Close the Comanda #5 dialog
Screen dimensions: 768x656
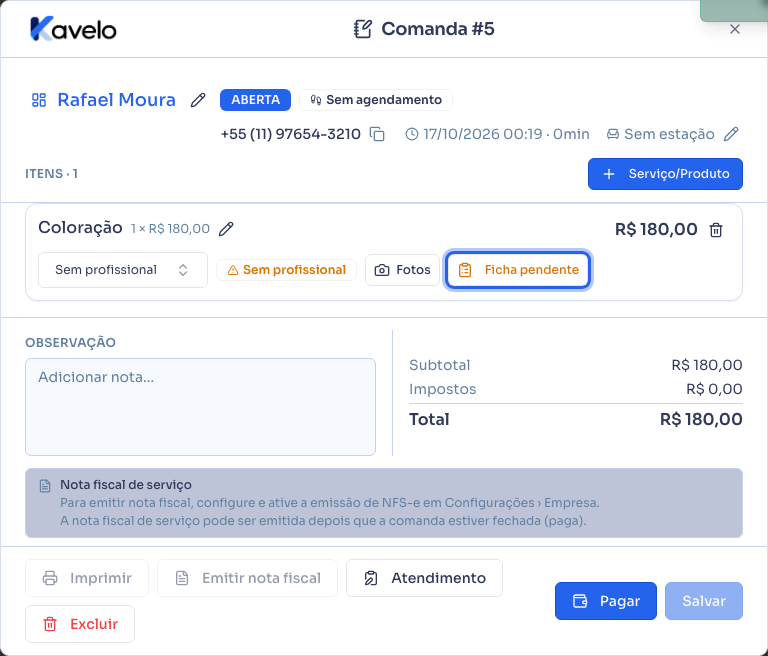pos(735,29)
